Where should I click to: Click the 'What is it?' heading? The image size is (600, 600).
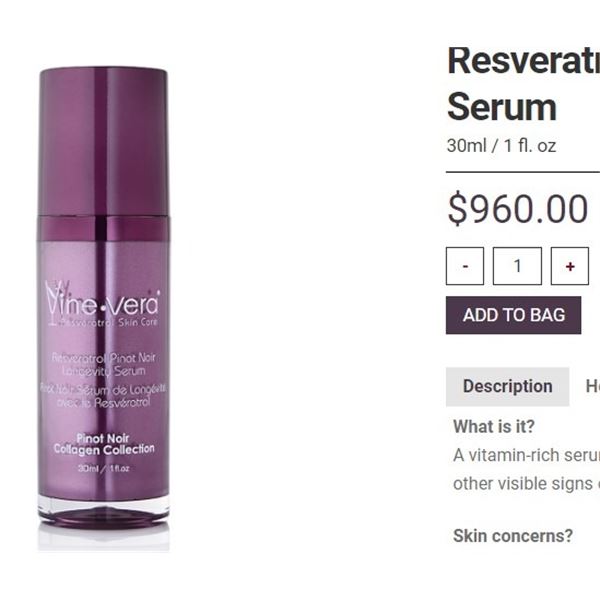(494, 426)
